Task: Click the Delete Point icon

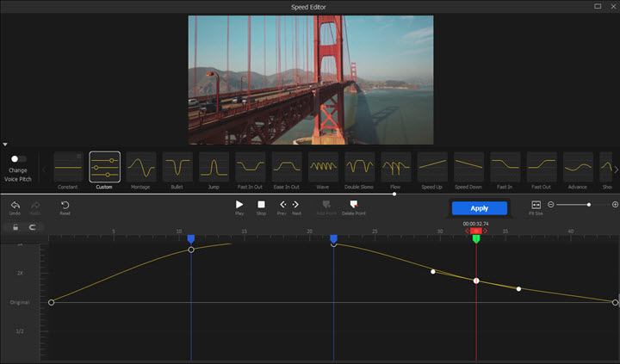Action: (353, 205)
